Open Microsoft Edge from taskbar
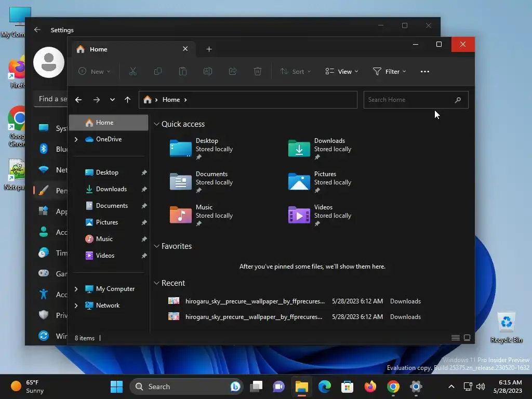Image resolution: width=532 pixels, height=399 pixels. [324, 387]
